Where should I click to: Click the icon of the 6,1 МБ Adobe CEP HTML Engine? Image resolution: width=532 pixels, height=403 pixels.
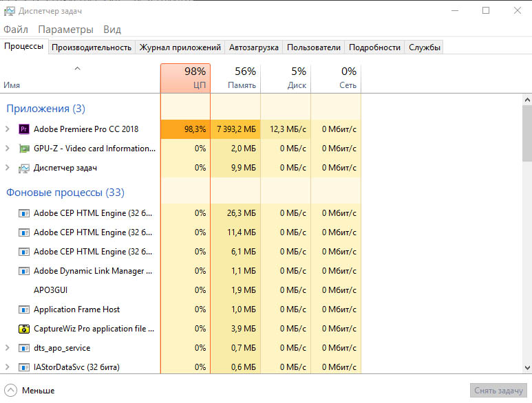point(24,252)
